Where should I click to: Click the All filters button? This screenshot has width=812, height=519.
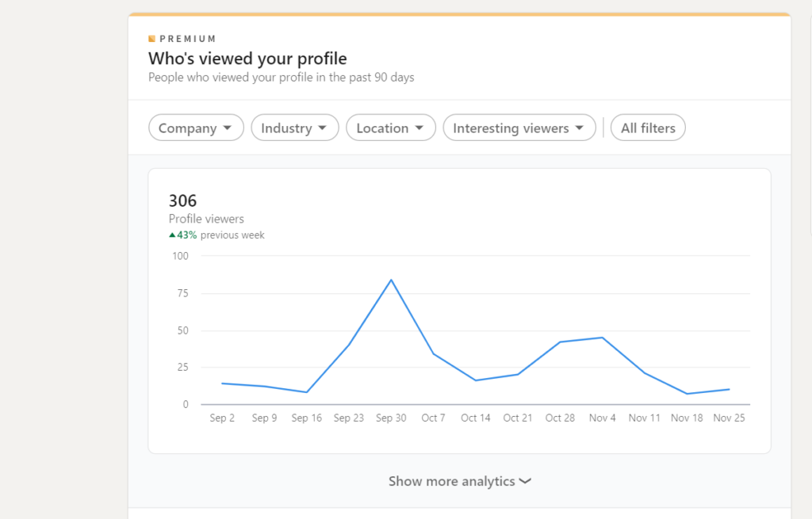tap(648, 128)
